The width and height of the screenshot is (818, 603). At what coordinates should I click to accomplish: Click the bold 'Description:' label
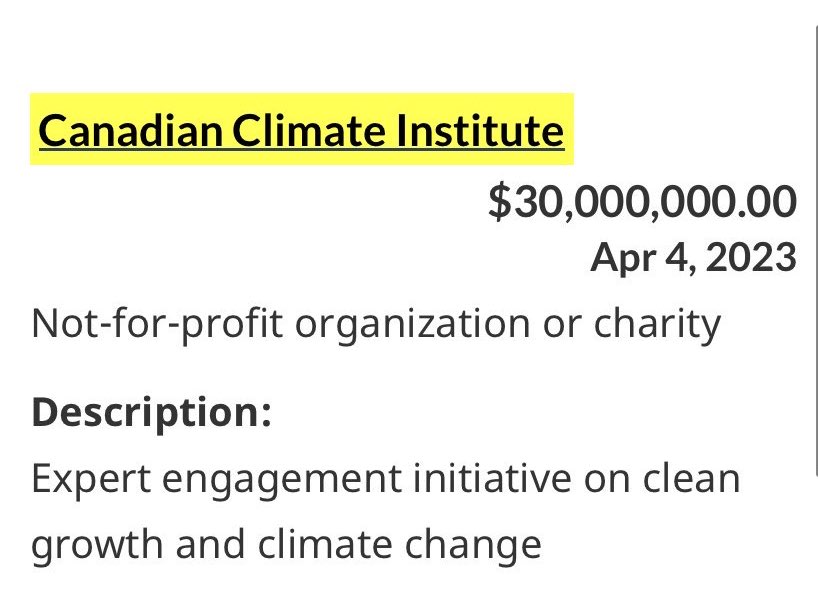tap(152, 412)
